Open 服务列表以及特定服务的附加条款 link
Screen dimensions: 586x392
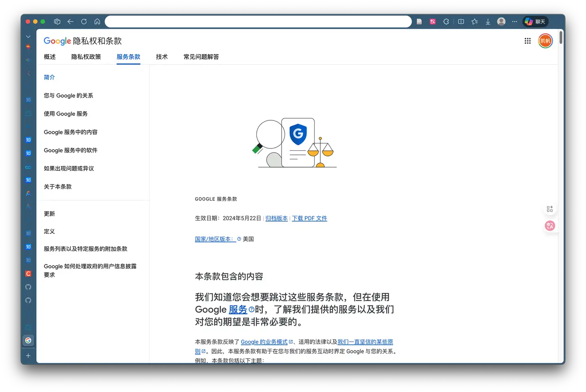[x=85, y=249]
